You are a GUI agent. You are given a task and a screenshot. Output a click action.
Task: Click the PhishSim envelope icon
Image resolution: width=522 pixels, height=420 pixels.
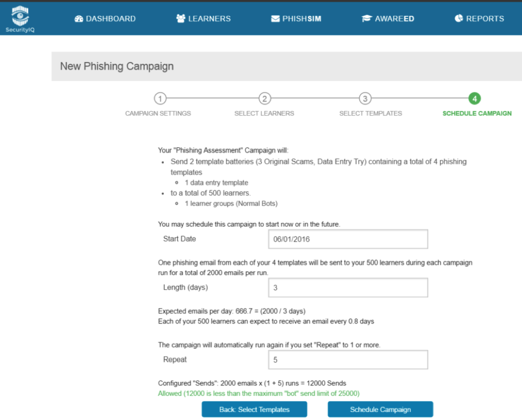tap(275, 19)
